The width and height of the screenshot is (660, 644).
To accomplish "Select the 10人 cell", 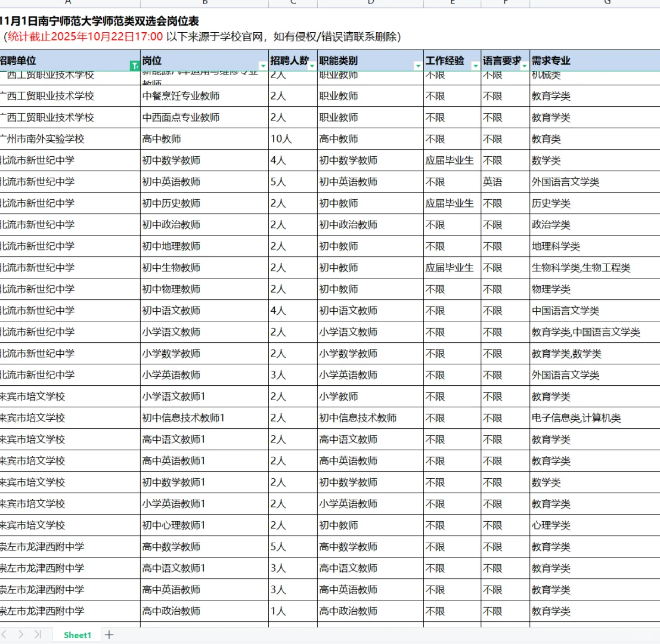I will point(293,139).
